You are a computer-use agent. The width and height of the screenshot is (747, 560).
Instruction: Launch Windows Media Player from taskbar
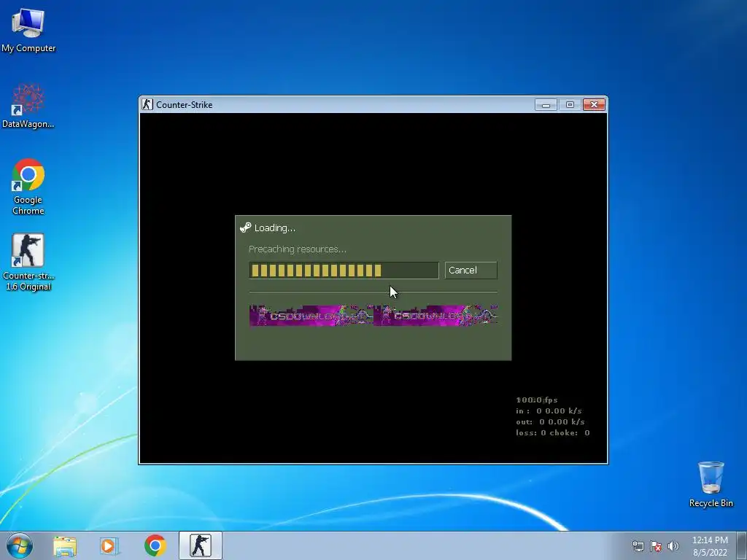[x=109, y=545]
